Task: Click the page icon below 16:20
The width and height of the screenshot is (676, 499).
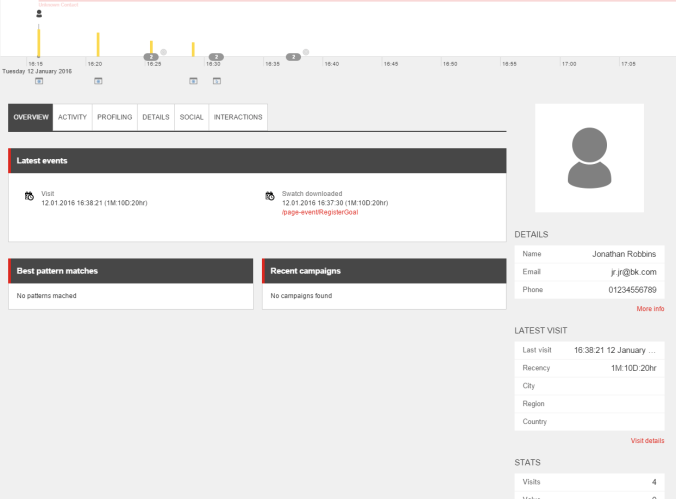Action: pos(98,81)
